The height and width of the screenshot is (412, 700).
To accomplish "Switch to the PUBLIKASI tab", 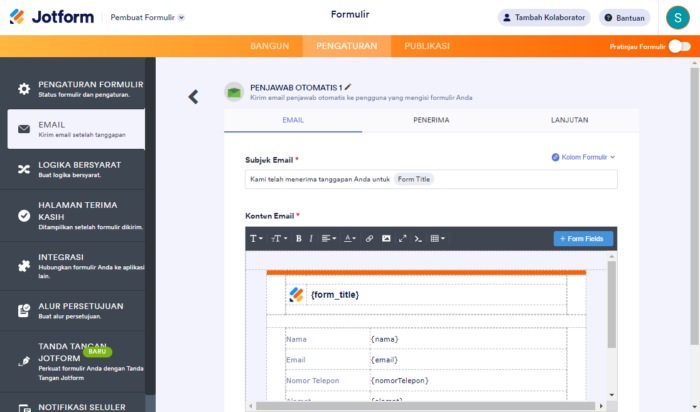I will tap(427, 46).
